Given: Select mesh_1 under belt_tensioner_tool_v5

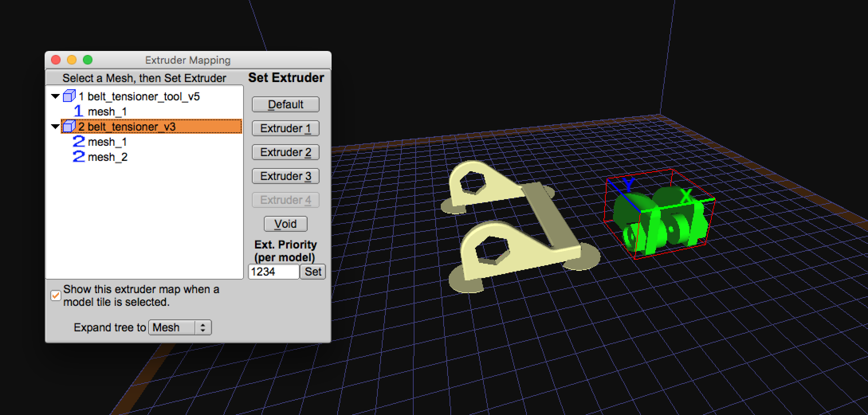Looking at the screenshot, I should click(x=107, y=112).
